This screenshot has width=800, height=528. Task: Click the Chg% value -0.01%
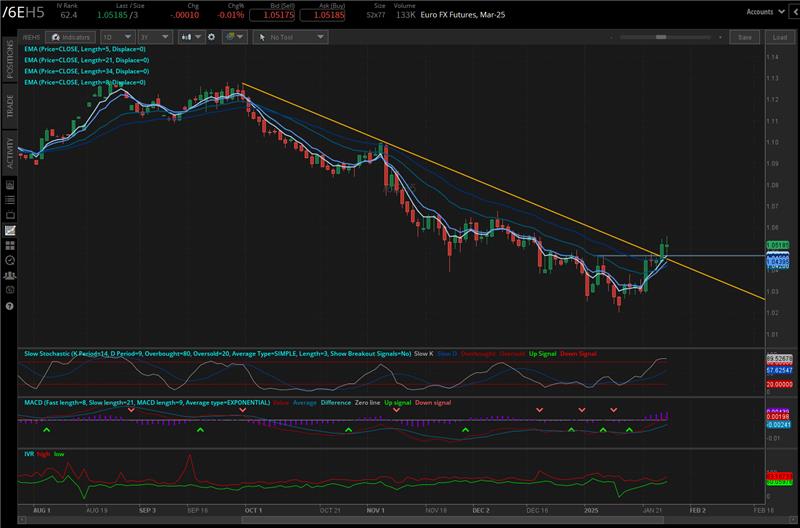[x=231, y=15]
